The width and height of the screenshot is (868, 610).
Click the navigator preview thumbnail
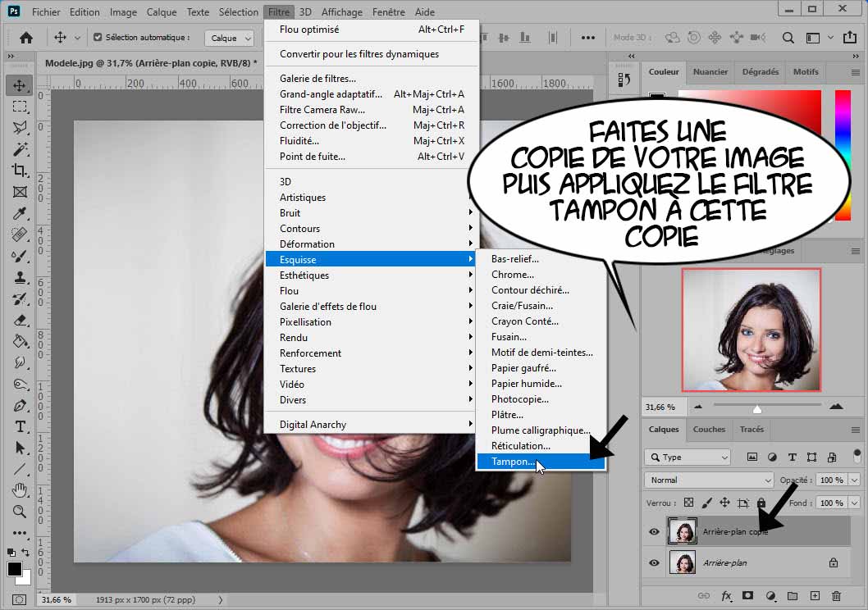click(x=752, y=330)
